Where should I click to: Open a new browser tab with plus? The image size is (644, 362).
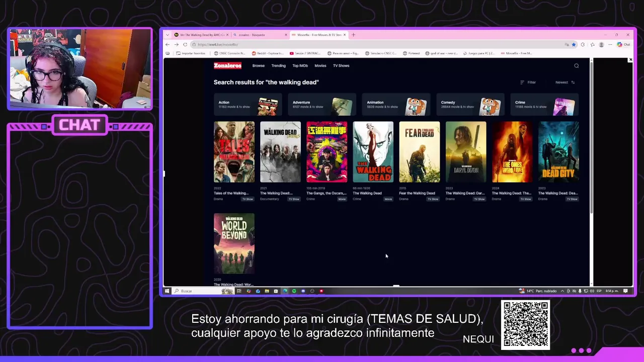(x=353, y=35)
